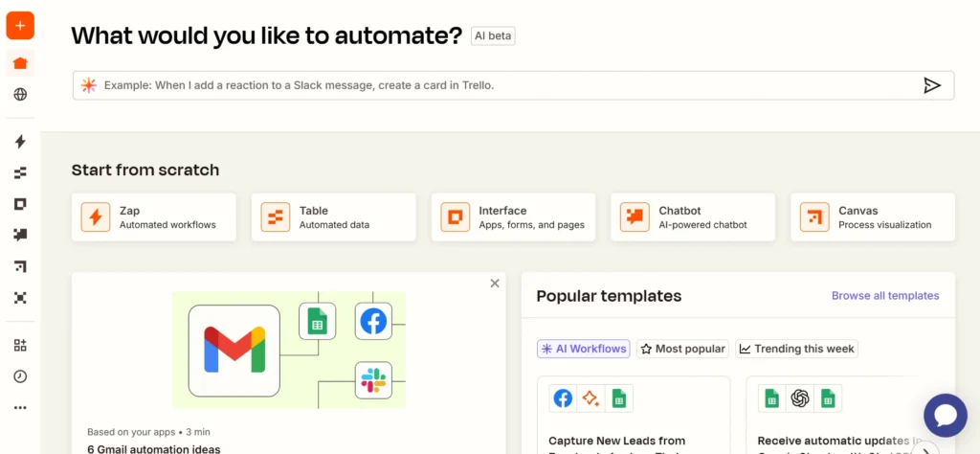Open 6 Gmail automation ideas article
The width and height of the screenshot is (980, 454).
[x=154, y=449]
